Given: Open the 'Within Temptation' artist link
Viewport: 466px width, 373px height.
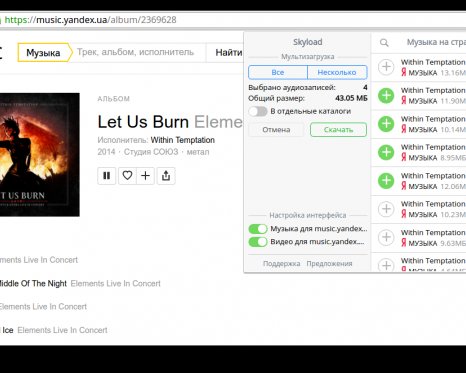Looking at the screenshot, I should pos(183,140).
